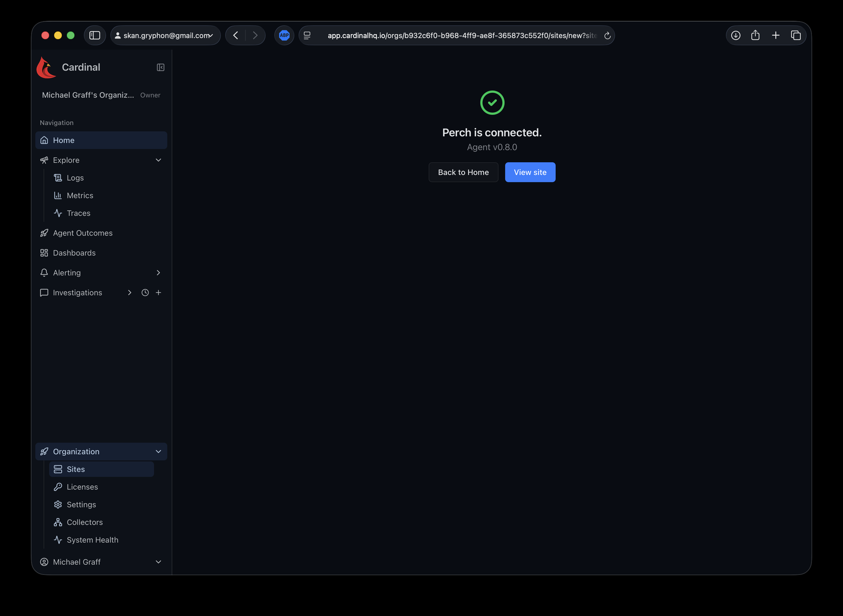
Task: Collapse the Organization section chevron
Action: [x=158, y=452]
